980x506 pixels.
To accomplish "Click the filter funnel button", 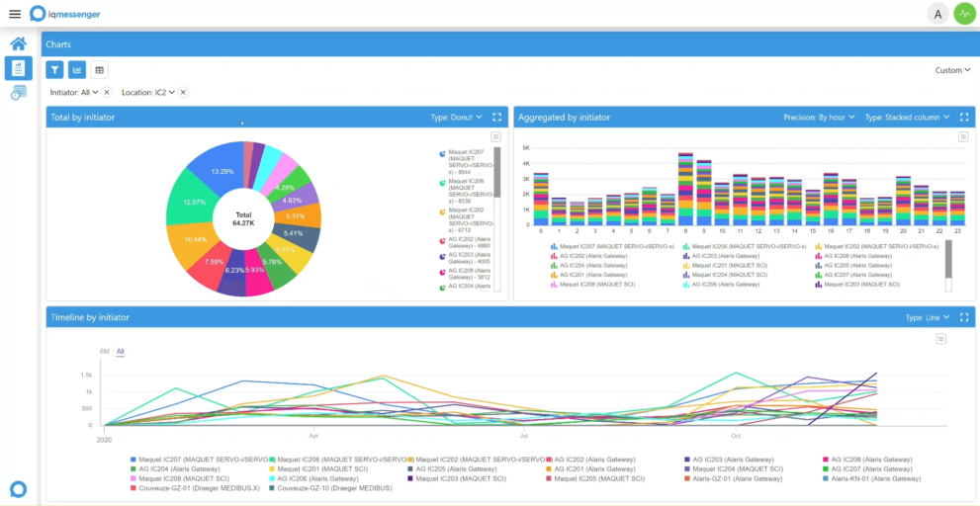I will point(54,70).
